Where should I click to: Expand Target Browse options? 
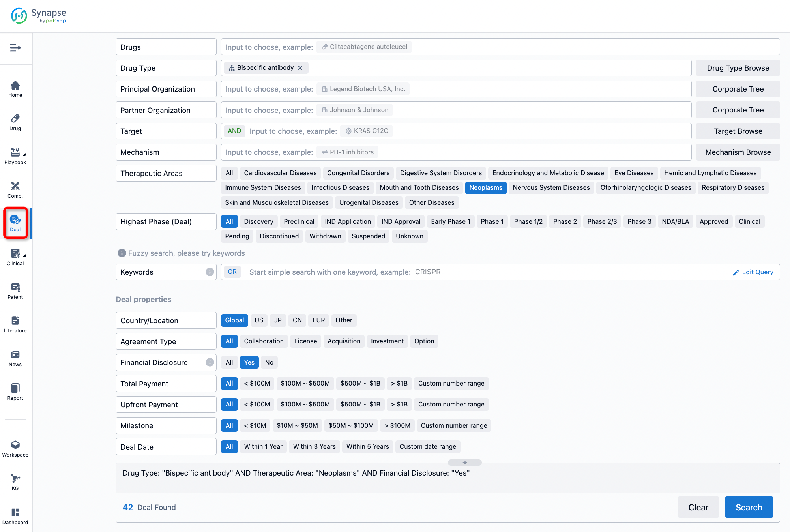(738, 131)
